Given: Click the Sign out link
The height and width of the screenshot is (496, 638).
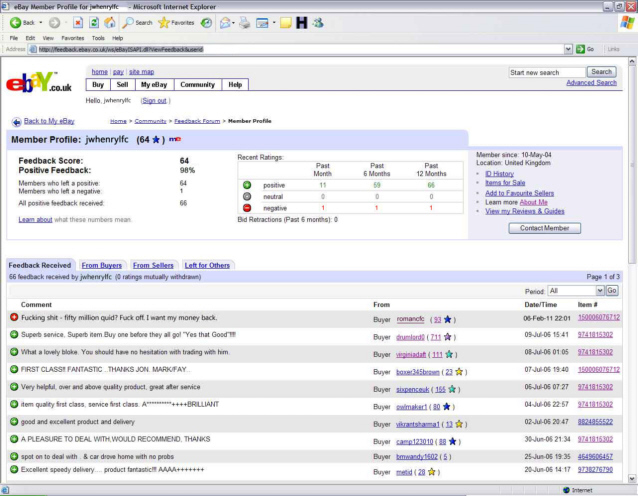Looking at the screenshot, I should [154, 101].
